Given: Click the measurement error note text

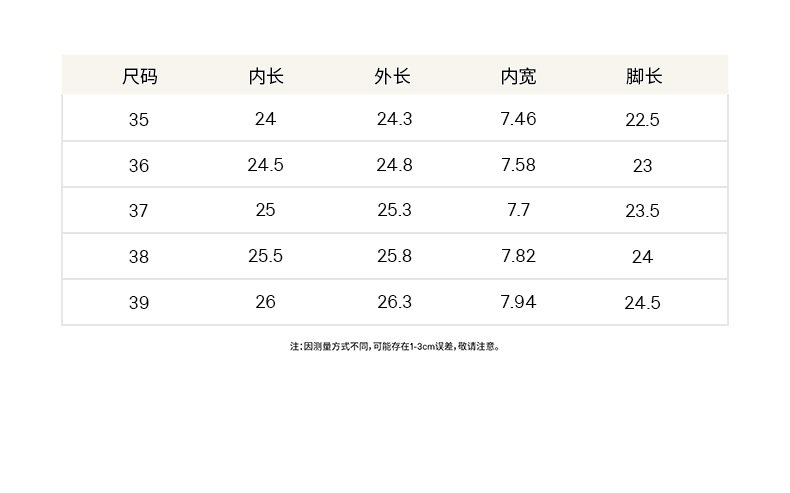Looking at the screenshot, I should (395, 347).
